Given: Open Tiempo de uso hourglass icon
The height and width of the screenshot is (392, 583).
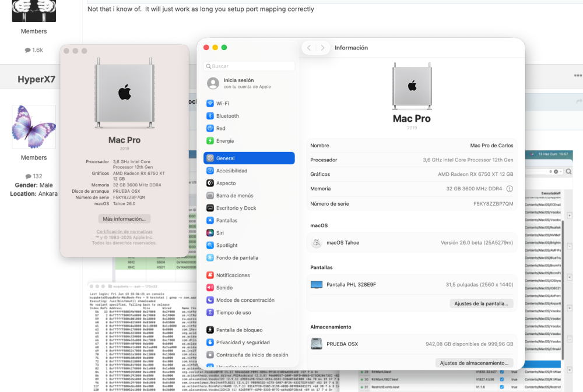Looking at the screenshot, I should 210,312.
